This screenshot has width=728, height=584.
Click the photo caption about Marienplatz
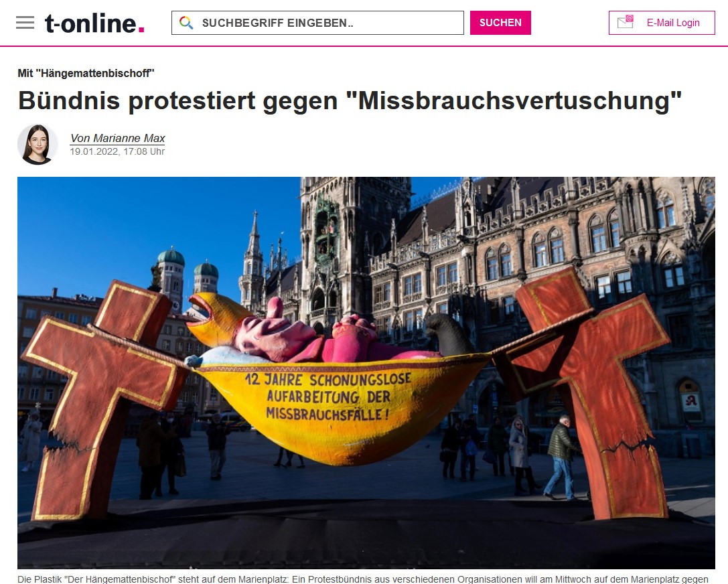[363, 579]
